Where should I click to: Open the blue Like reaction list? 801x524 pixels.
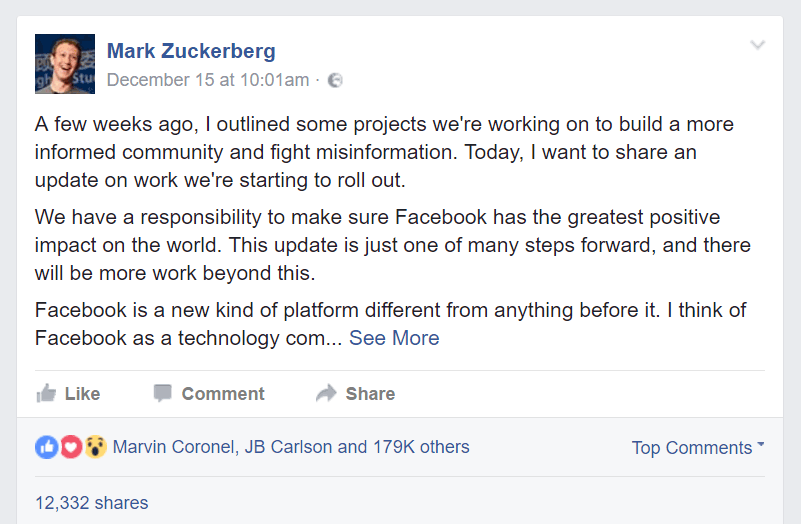click(x=46, y=447)
